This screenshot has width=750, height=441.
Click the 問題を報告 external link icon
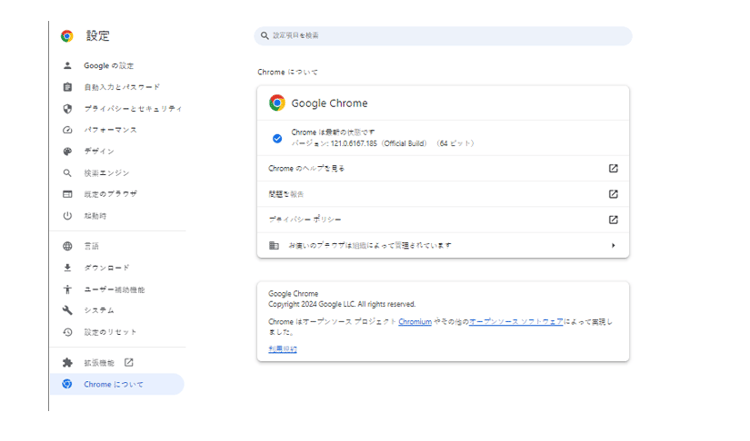point(613,194)
